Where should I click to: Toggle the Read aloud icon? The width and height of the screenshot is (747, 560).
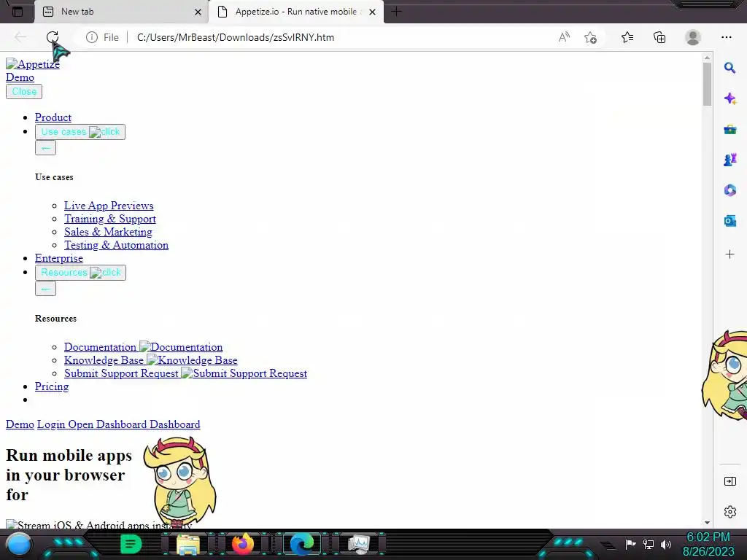tap(564, 37)
